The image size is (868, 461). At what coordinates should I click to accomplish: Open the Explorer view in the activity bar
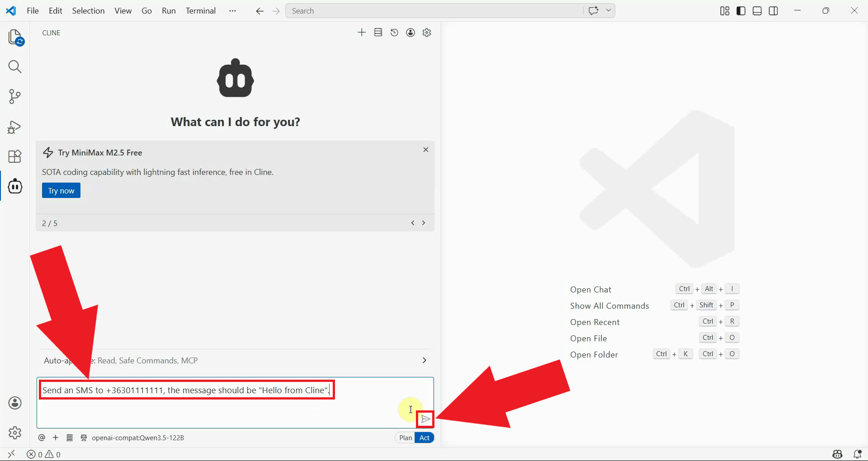15,38
